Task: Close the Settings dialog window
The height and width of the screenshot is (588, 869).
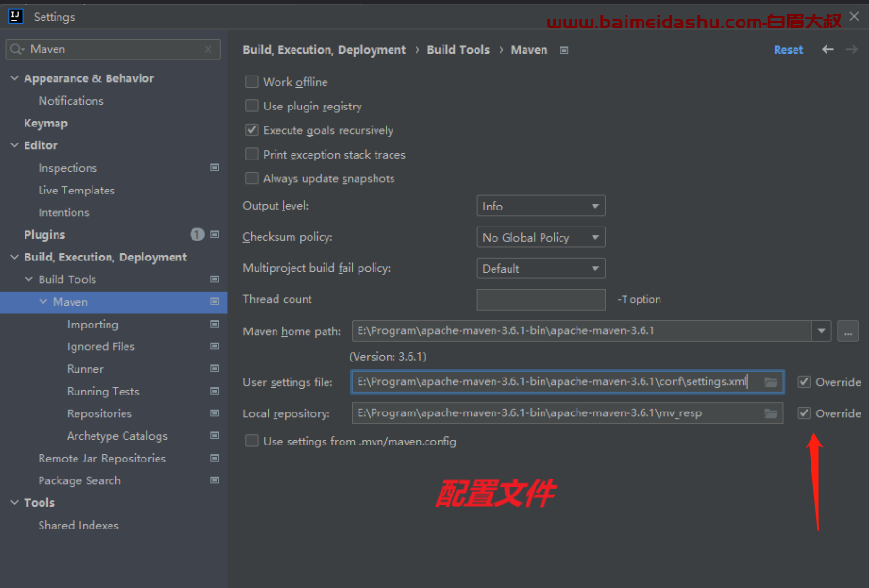Action: coord(854,17)
